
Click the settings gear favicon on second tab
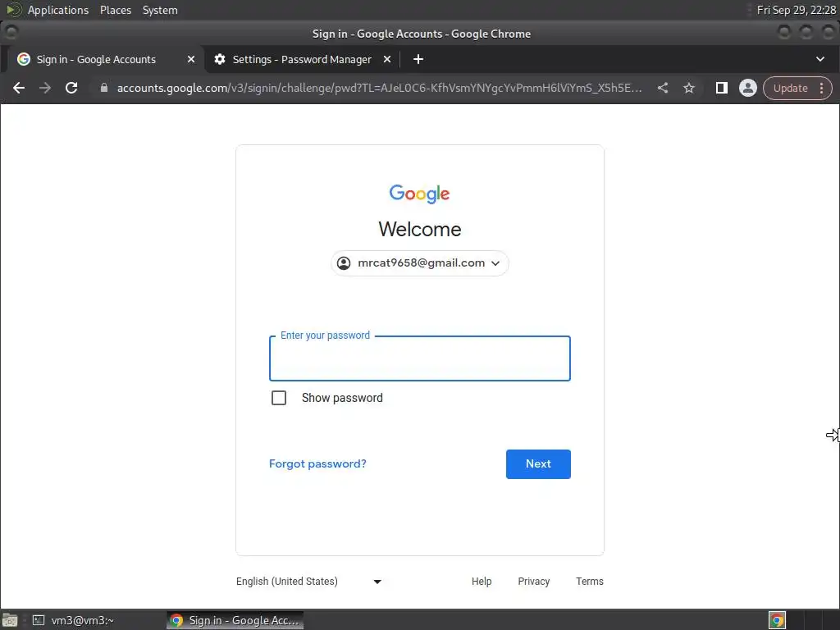(220, 59)
